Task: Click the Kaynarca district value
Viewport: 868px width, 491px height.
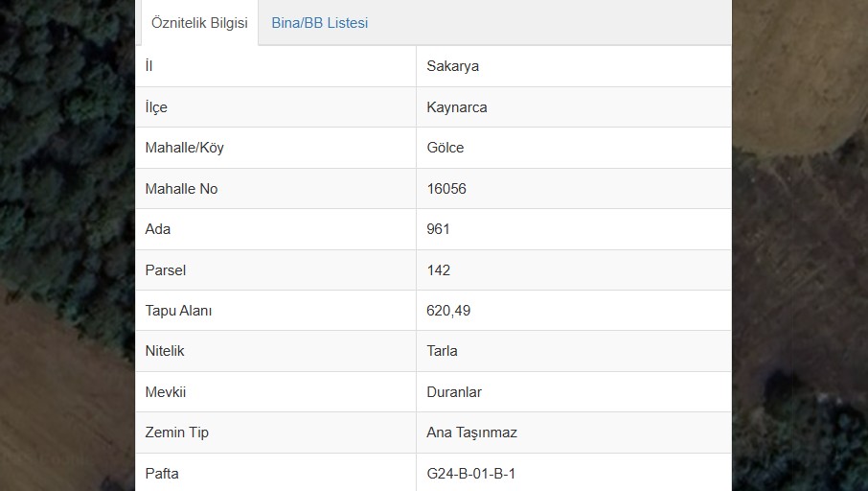Action: click(457, 107)
